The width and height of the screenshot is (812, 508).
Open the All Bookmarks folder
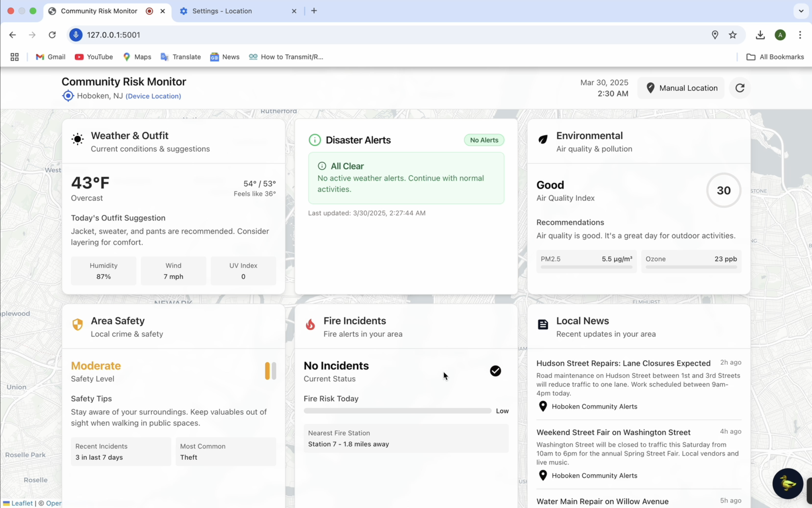click(x=775, y=57)
